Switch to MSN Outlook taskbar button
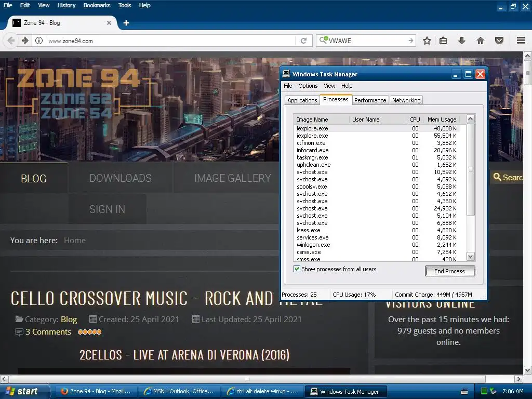The image size is (532, 399). [x=179, y=391]
